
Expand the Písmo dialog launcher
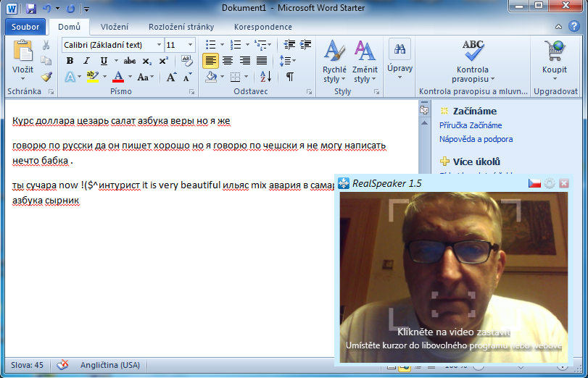[191, 92]
